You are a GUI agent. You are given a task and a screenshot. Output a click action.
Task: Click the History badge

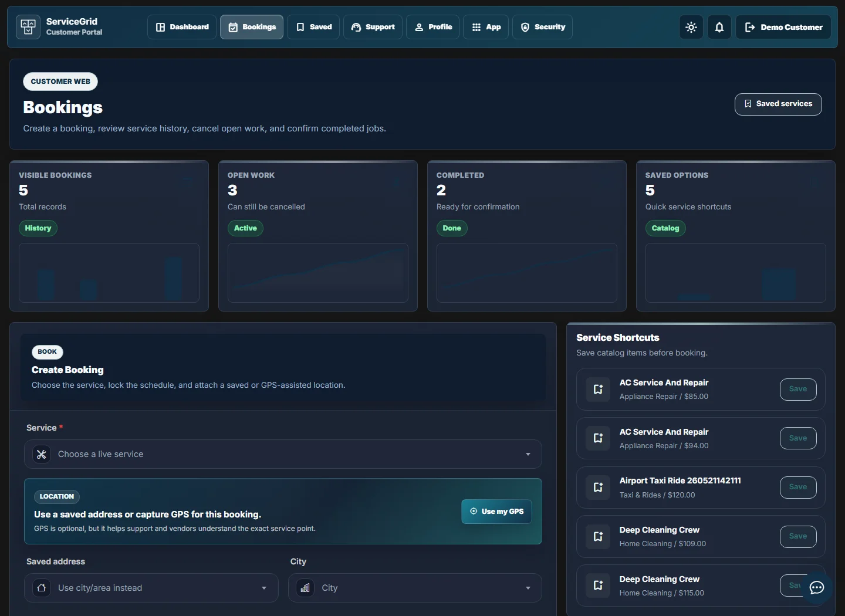click(x=38, y=228)
